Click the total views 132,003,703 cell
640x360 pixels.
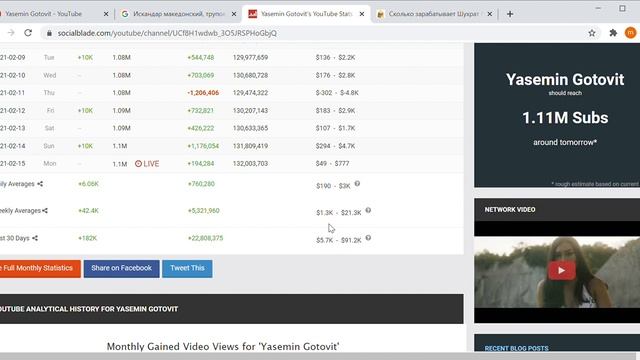[x=250, y=164]
